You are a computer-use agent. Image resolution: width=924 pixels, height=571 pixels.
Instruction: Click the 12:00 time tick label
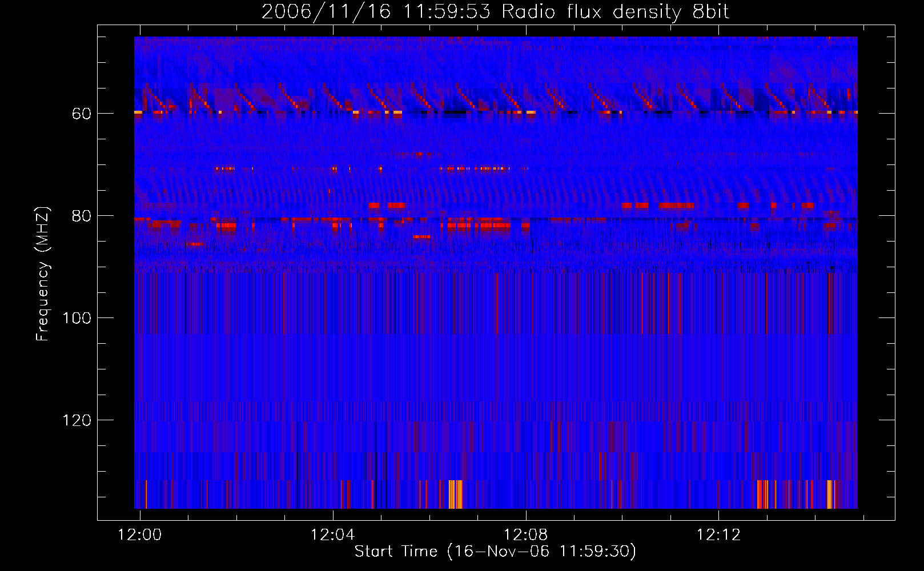[140, 535]
